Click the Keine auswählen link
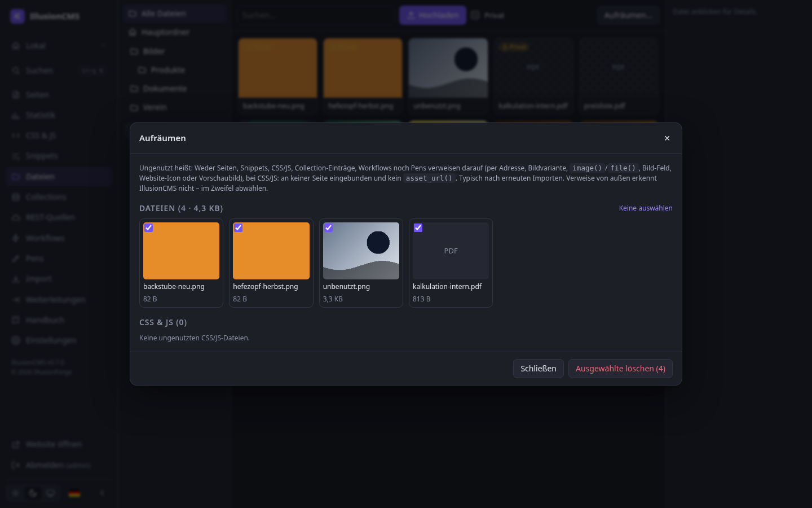This screenshot has width=812, height=508. [x=646, y=208]
